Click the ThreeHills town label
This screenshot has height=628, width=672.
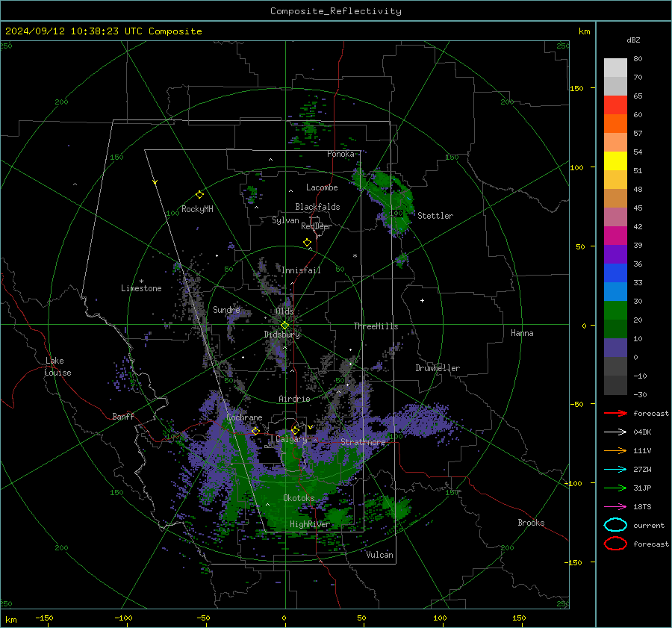376,326
